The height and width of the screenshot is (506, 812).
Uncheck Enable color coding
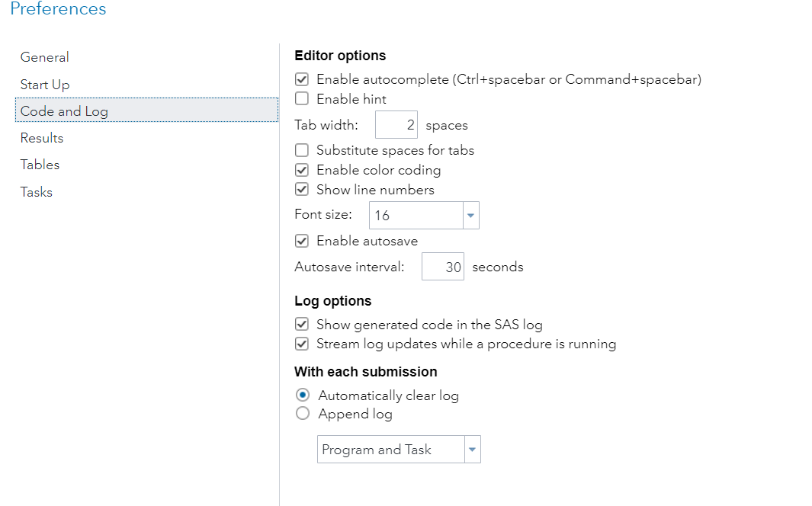302,170
